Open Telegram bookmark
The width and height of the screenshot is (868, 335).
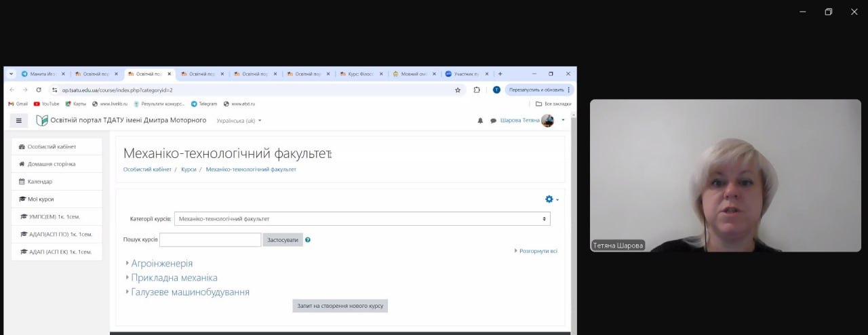(x=204, y=104)
